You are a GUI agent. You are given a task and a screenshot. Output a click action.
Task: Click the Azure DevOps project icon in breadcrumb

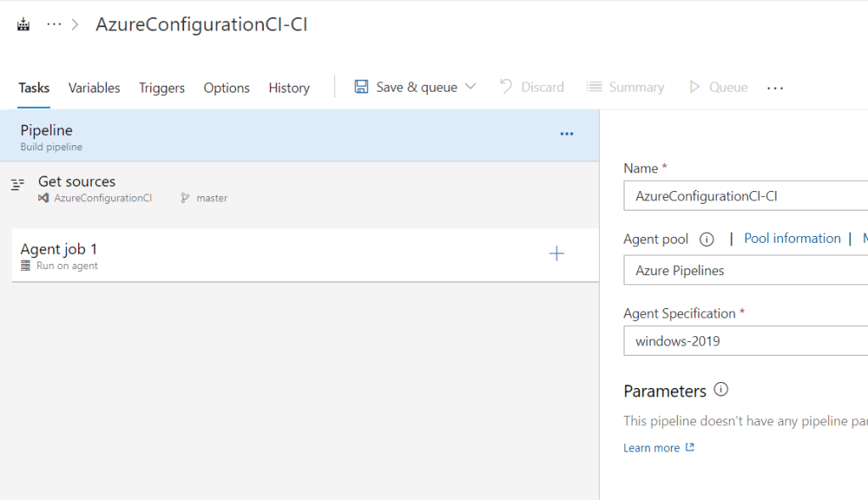[24, 25]
